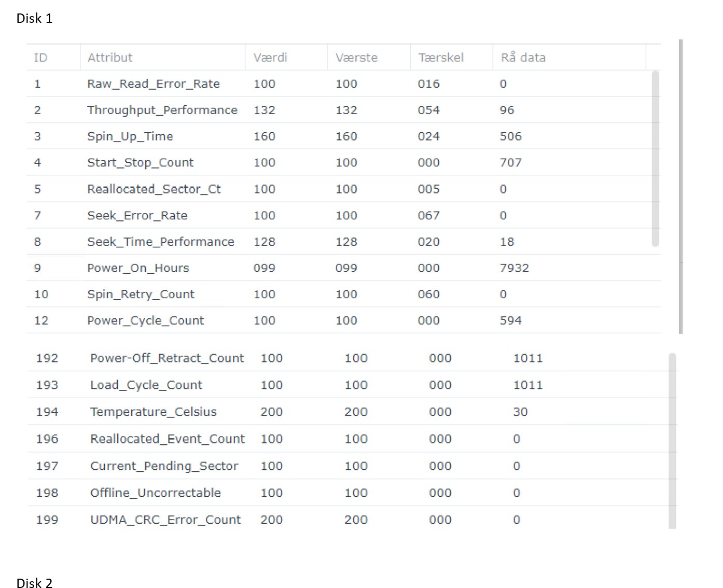Image resolution: width=723 pixels, height=588 pixels.
Task: Select the Reallocated_Event_Count attribute
Action: point(168,439)
